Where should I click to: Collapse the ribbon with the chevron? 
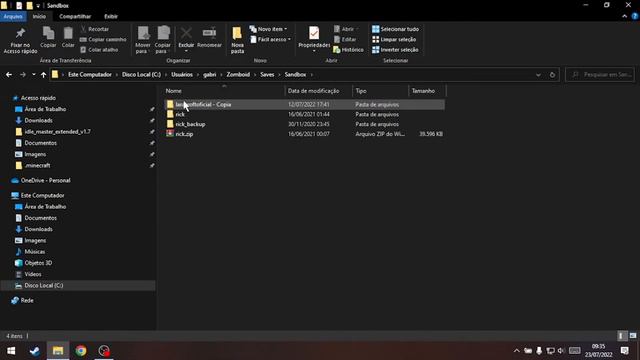click(624, 16)
